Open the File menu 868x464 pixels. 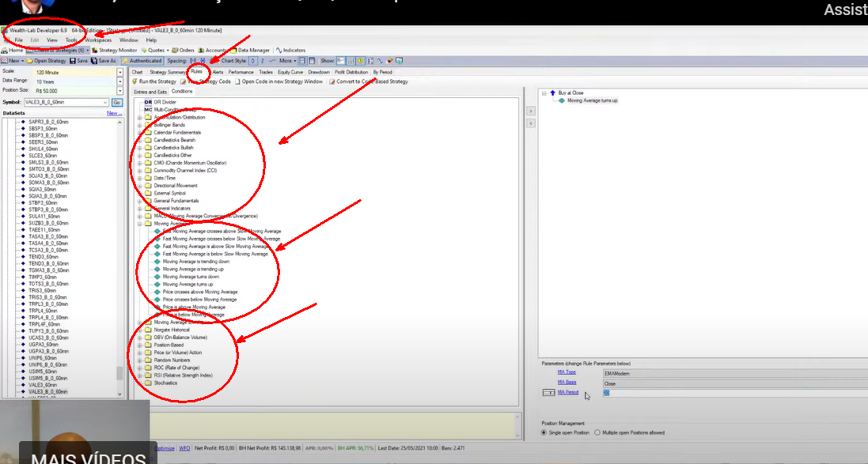(x=19, y=40)
